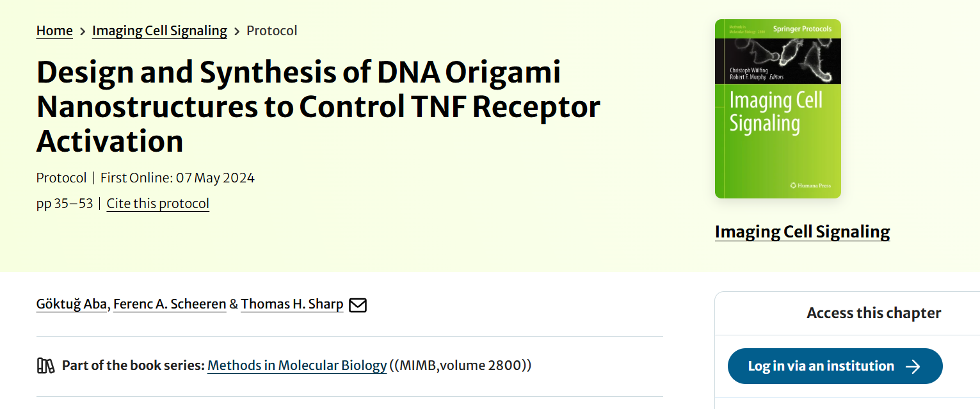Open the Home breadcrumb link
Viewport: 980px width, 409px height.
(54, 31)
